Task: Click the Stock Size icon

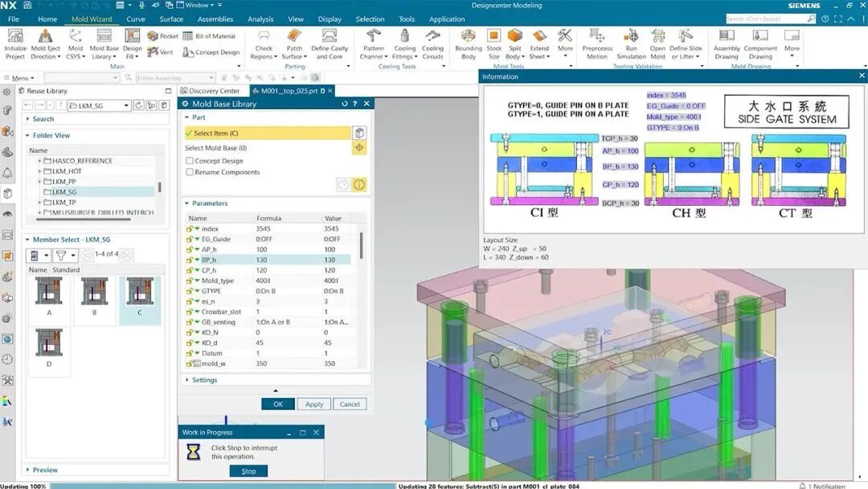Action: (493, 37)
